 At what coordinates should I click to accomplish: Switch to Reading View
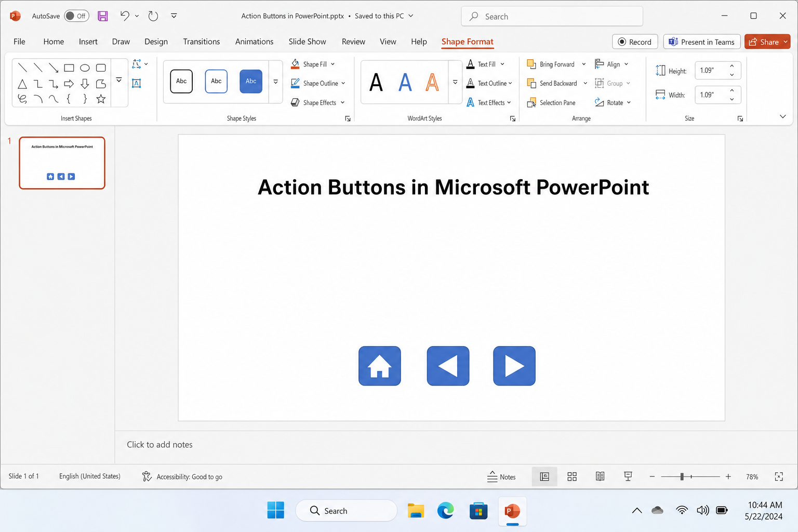600,476
